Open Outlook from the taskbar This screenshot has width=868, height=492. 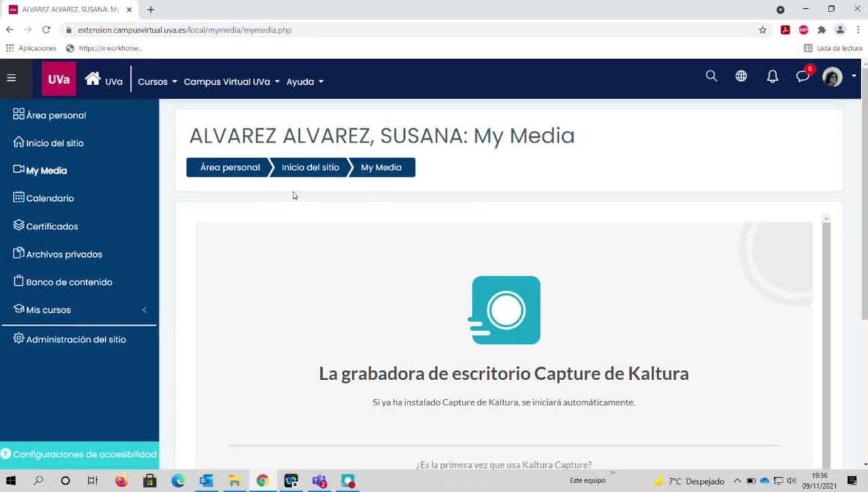coord(206,480)
